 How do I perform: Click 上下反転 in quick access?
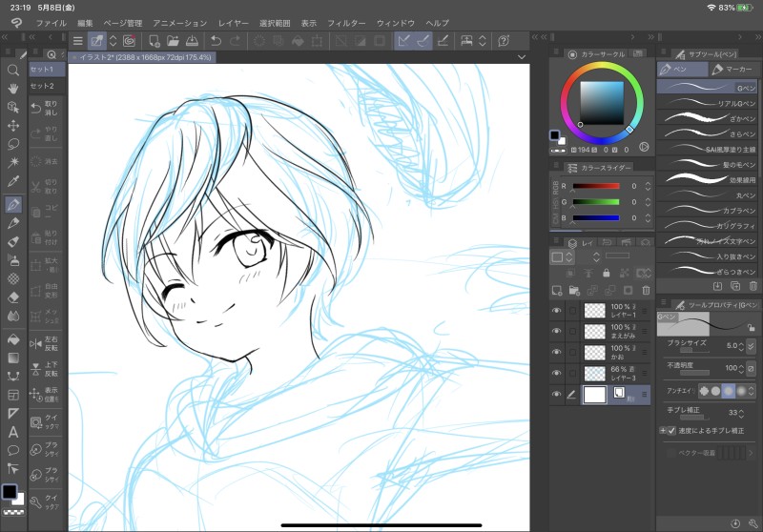click(x=45, y=369)
